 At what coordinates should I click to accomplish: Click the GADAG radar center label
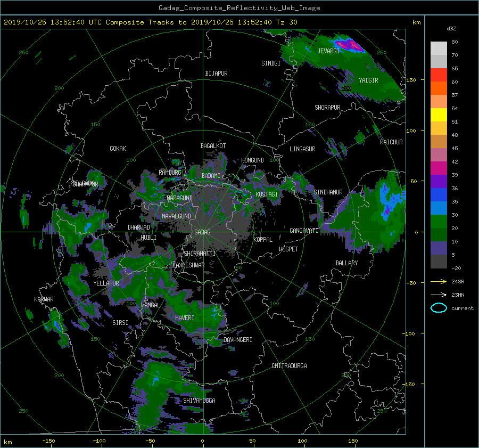(x=202, y=232)
